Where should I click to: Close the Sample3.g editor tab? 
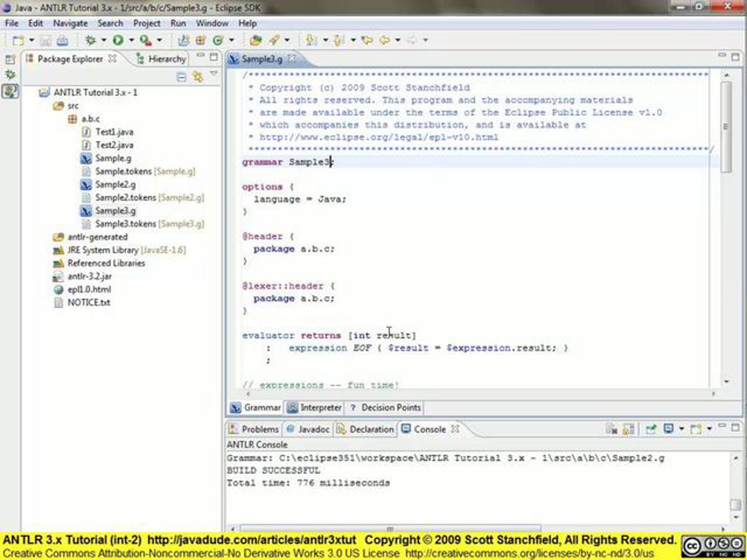pos(292,58)
